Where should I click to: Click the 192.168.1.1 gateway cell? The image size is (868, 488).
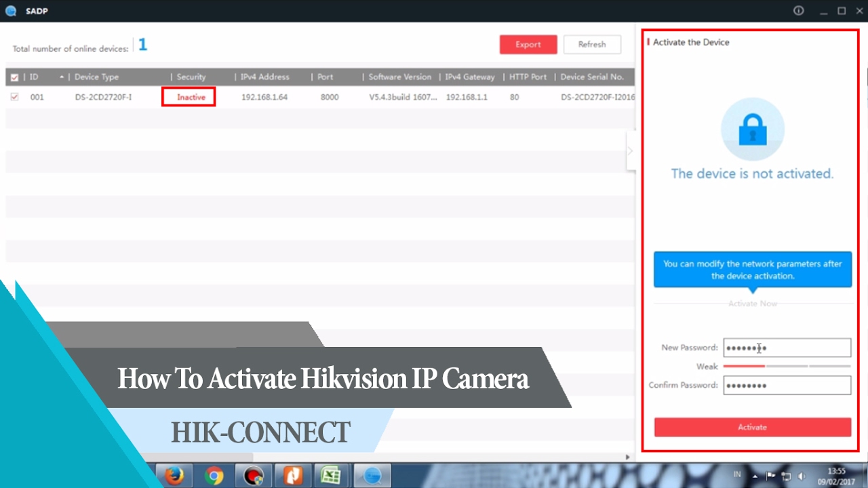click(467, 98)
